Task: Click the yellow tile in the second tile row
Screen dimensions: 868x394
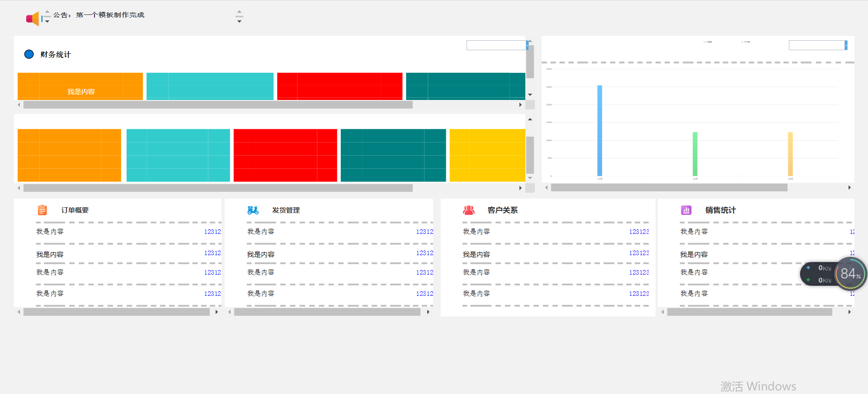Action: coord(487,156)
